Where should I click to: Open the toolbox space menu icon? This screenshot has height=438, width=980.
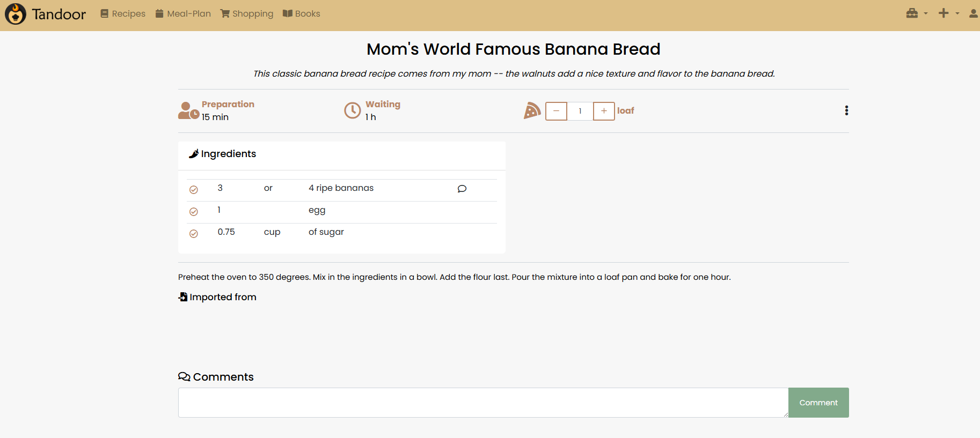pos(912,13)
